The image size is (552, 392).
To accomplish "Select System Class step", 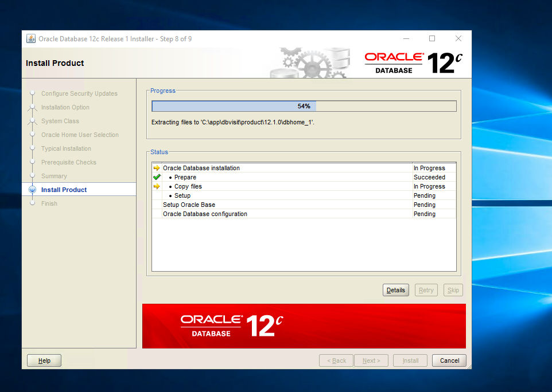I will pyautogui.click(x=60, y=121).
